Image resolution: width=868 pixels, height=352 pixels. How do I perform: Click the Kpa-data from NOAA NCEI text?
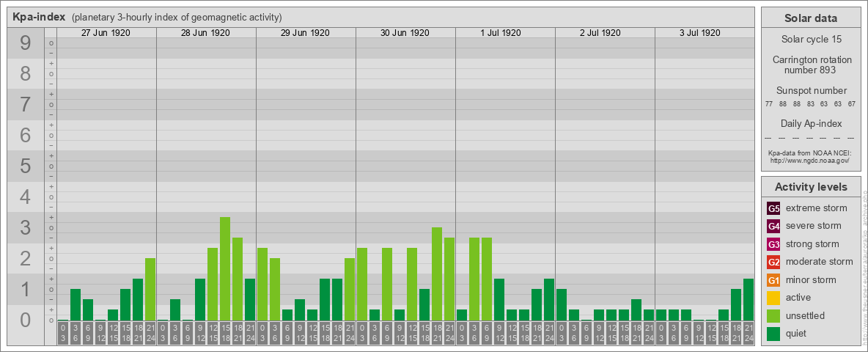pyautogui.click(x=810, y=153)
